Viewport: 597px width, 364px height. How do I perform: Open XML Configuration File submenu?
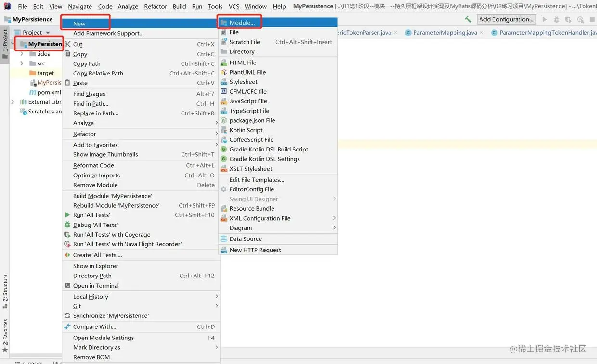click(278, 218)
